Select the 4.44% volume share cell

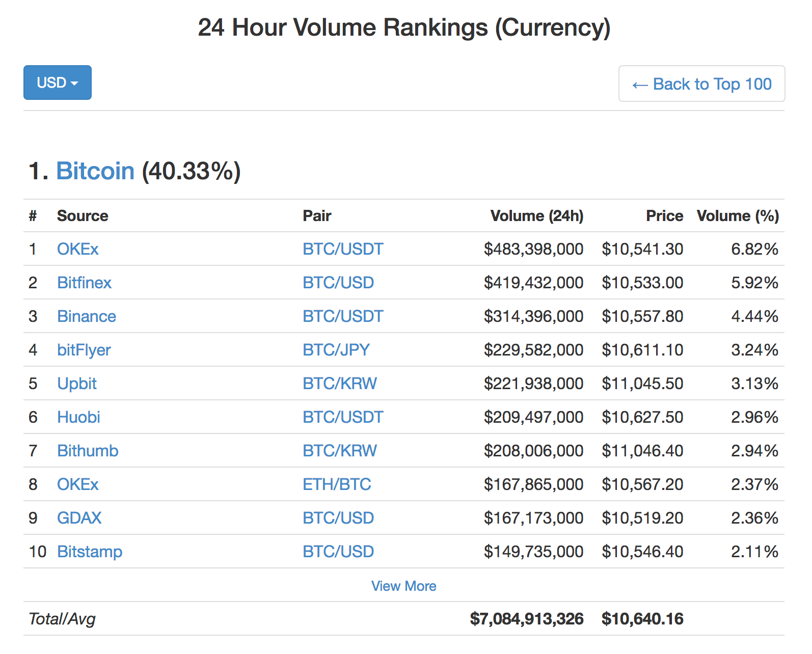(755, 316)
